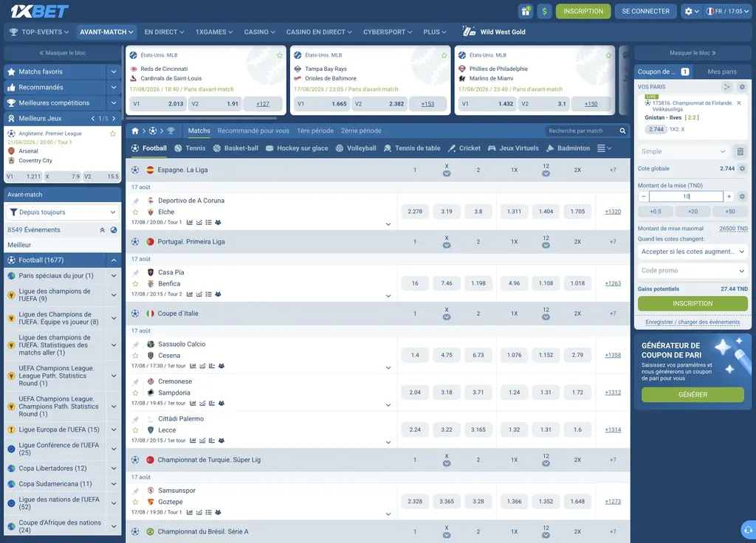Increase stake with the plus stepper
Viewport: 756px width, 543px height.
click(729, 196)
